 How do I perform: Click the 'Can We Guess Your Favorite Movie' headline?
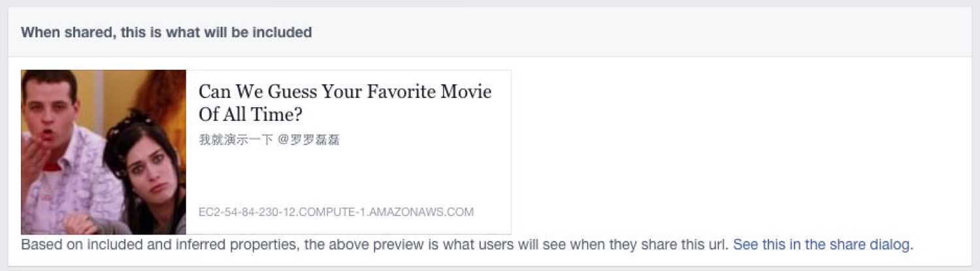click(x=344, y=91)
